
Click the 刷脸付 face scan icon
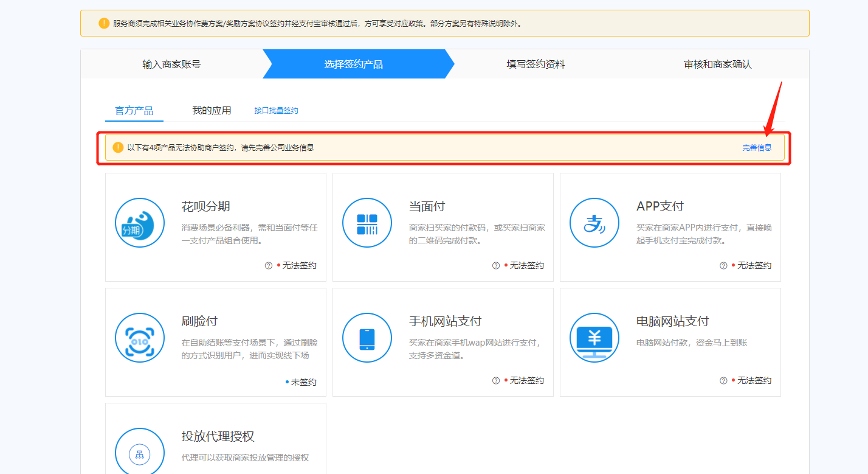[140, 338]
